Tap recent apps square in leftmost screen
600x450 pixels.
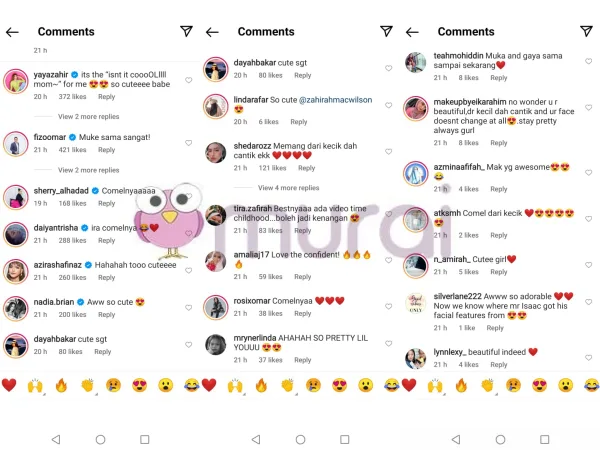145,439
